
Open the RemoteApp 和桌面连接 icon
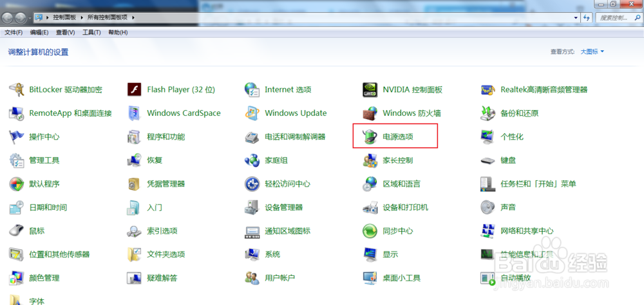click(17, 113)
